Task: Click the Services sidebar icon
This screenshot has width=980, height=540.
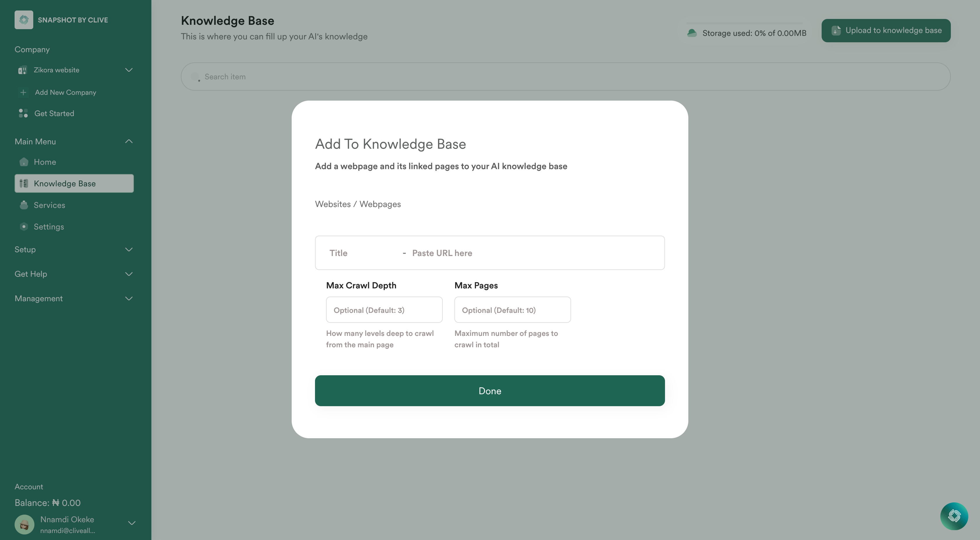Action: pyautogui.click(x=23, y=205)
